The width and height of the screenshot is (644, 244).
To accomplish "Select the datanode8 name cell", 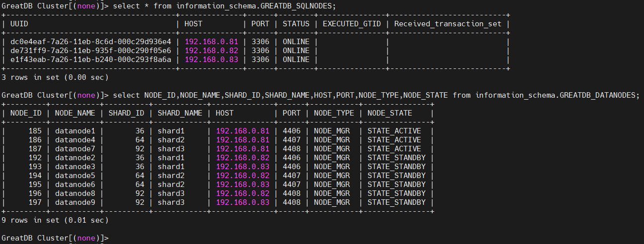I will pyautogui.click(x=75, y=193).
